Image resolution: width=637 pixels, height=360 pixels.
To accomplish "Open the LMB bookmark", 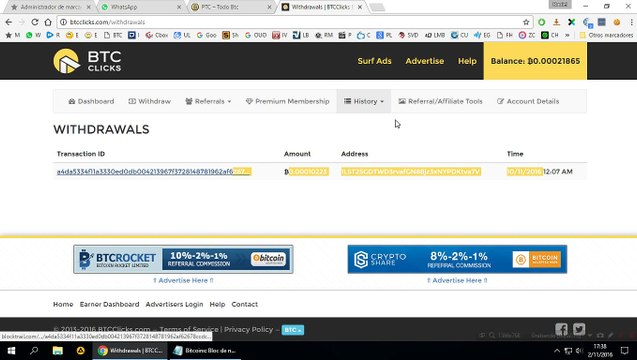I will (435, 35).
